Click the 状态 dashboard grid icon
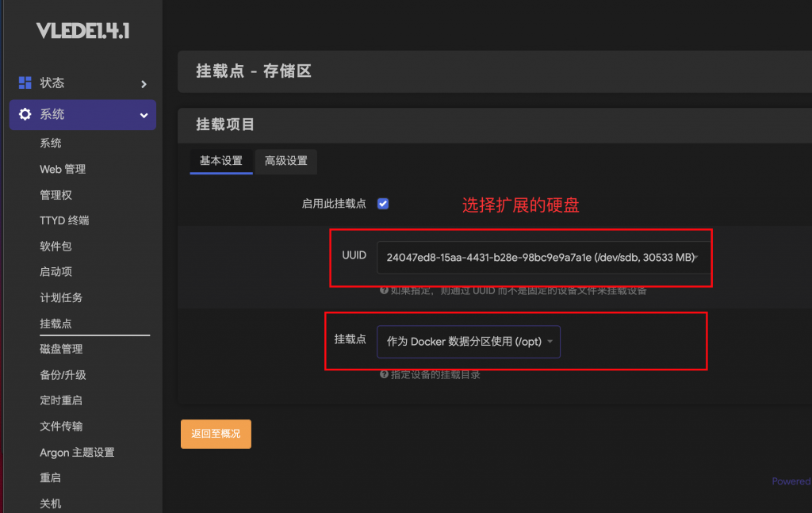Image resolution: width=812 pixels, height=513 pixels. [25, 83]
